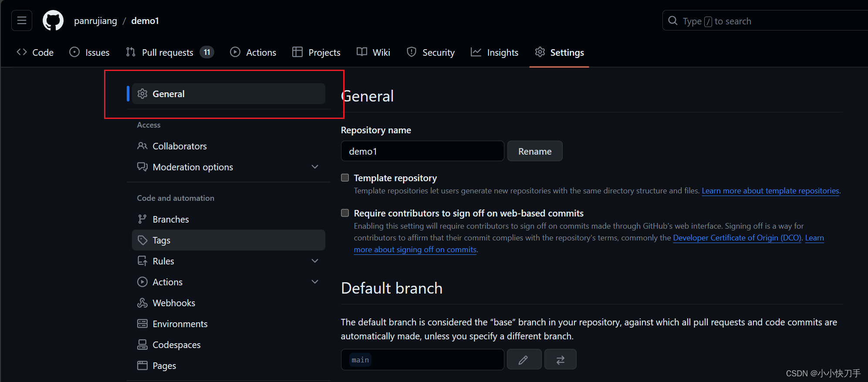Focus the Type / to search box
The width and height of the screenshot is (868, 382).
coord(765,20)
